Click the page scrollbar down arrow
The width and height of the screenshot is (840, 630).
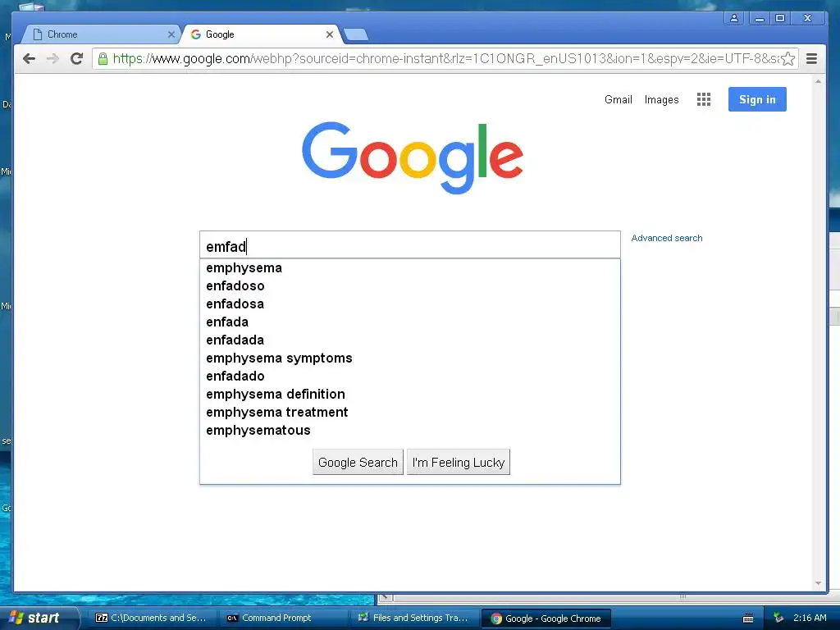tap(818, 583)
